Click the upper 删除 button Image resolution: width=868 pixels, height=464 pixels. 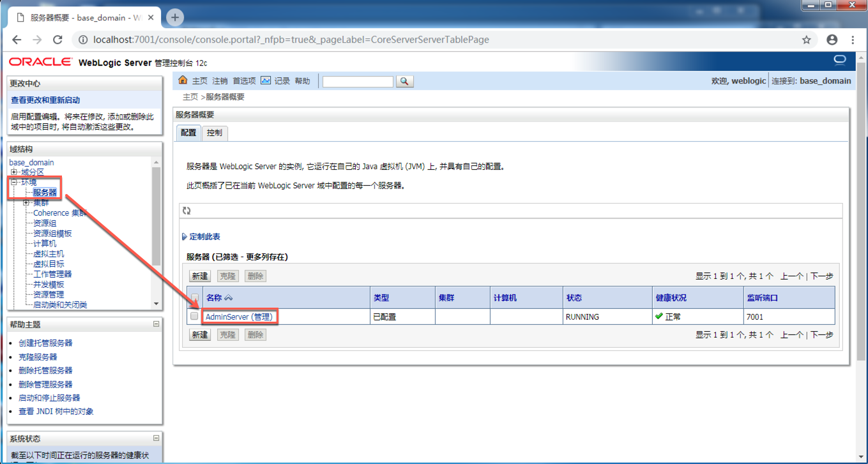click(255, 276)
